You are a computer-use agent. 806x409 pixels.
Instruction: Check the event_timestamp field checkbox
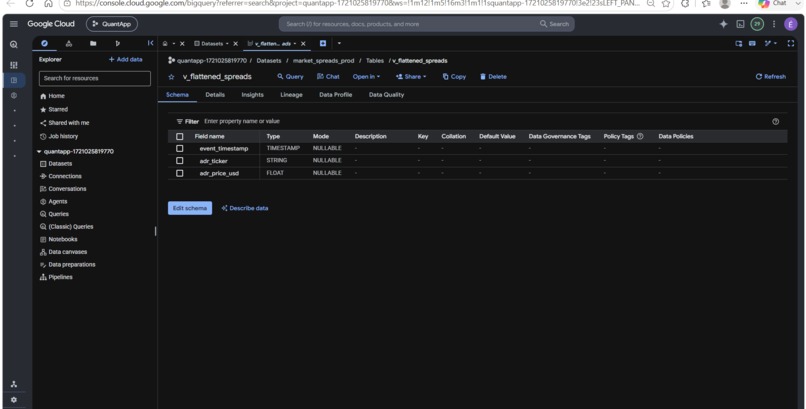point(179,148)
